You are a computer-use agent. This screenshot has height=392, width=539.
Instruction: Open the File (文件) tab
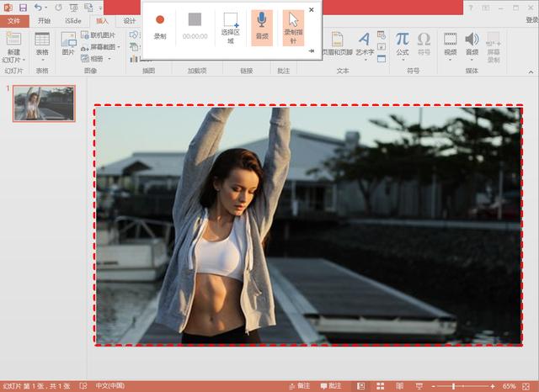coord(13,20)
